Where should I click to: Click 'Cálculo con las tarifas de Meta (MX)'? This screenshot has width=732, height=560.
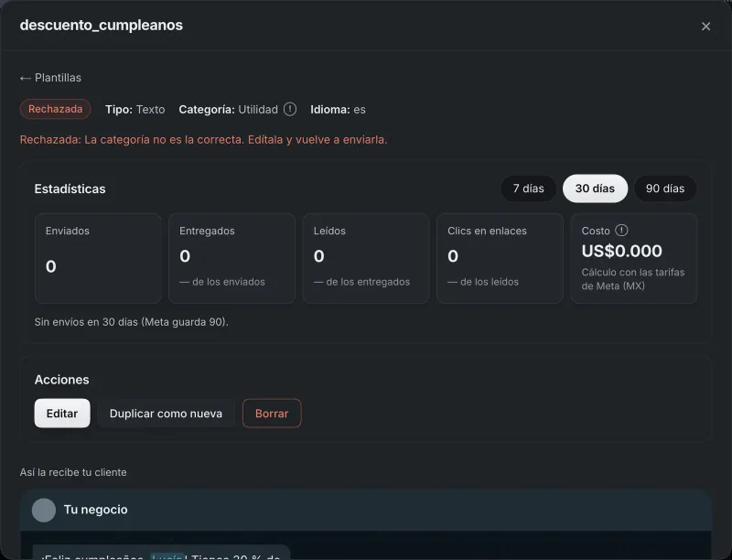(633, 279)
